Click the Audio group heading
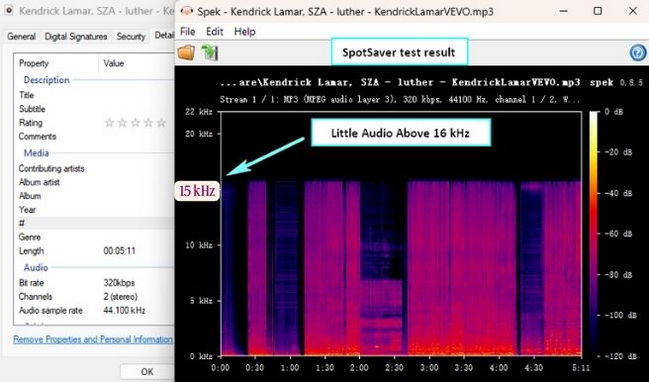Viewport: 649px width, 382px height. 36,268
